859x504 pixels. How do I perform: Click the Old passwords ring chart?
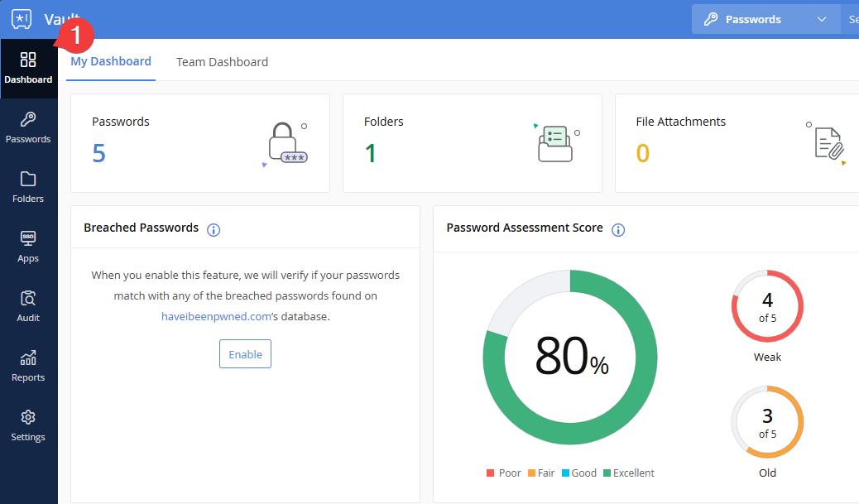point(767,422)
